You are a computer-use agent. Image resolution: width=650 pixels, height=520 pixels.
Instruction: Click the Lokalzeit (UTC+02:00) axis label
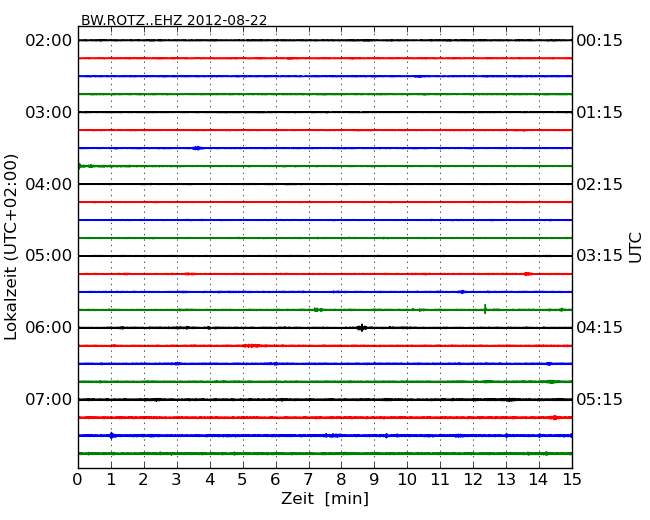pos(11,247)
